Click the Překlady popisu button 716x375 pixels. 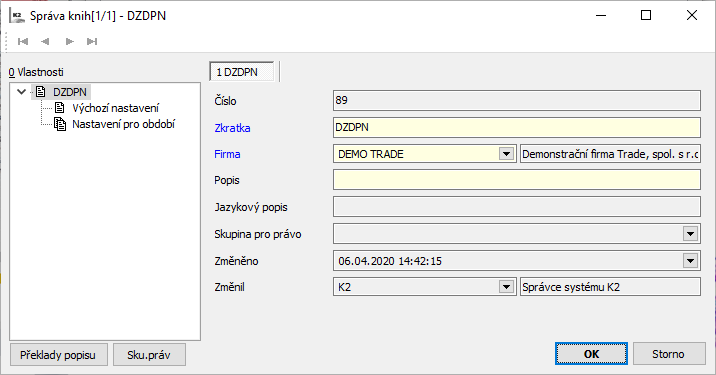(58, 354)
